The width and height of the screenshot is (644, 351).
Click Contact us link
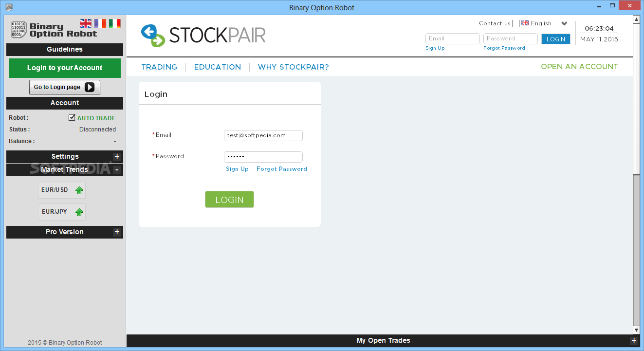pyautogui.click(x=495, y=23)
